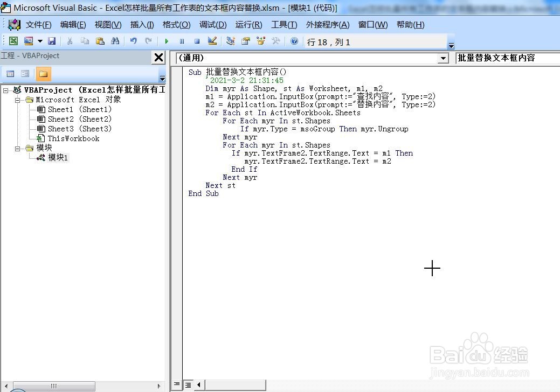Open the 工具(T) menu
This screenshot has height=392, width=560.
[x=284, y=25]
